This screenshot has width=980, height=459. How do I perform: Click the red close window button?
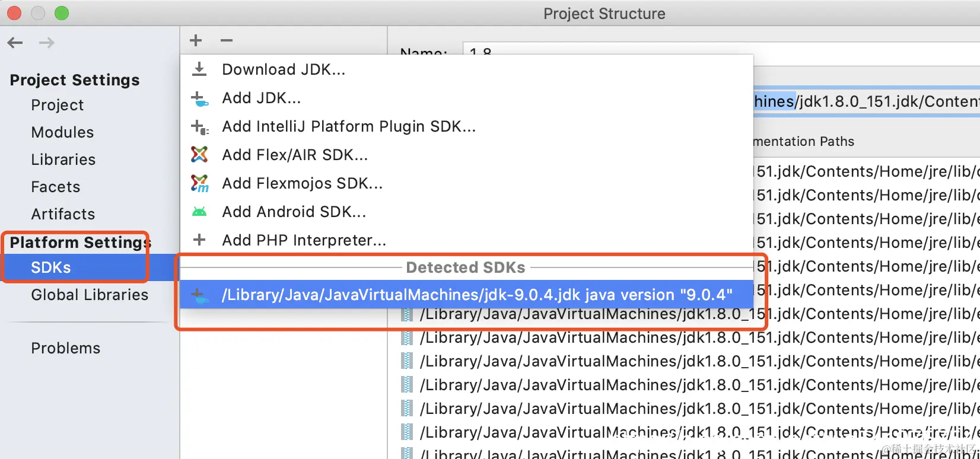(14, 13)
